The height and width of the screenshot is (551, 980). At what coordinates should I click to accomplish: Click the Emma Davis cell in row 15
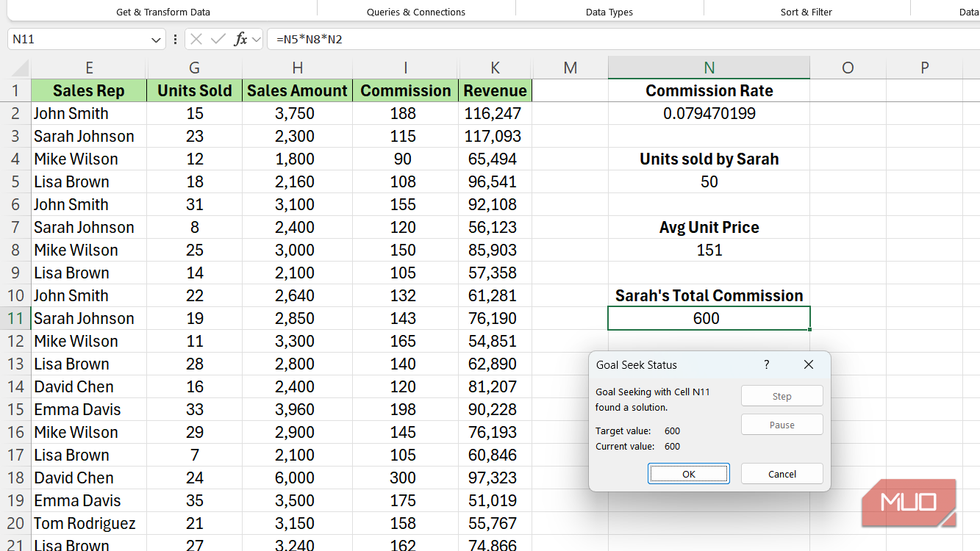[89, 409]
